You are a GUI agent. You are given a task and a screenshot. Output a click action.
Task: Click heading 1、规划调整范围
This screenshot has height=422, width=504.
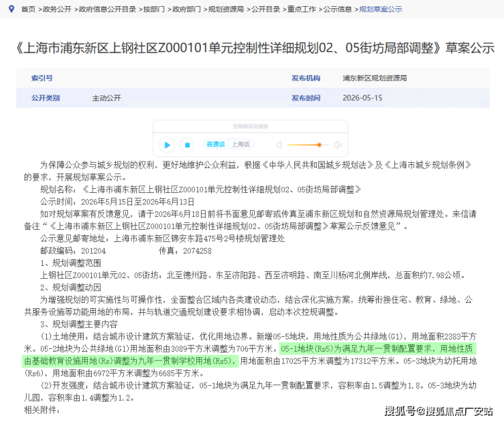tap(70, 262)
